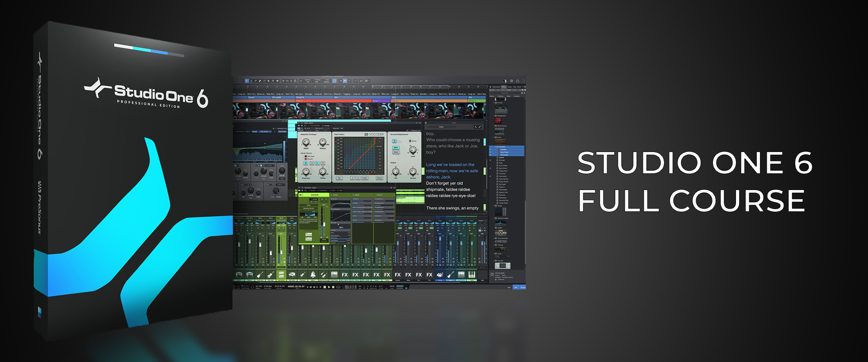This screenshot has width=868, height=362.
Task: Click the grand piano channel icon
Action: click(x=292, y=275)
